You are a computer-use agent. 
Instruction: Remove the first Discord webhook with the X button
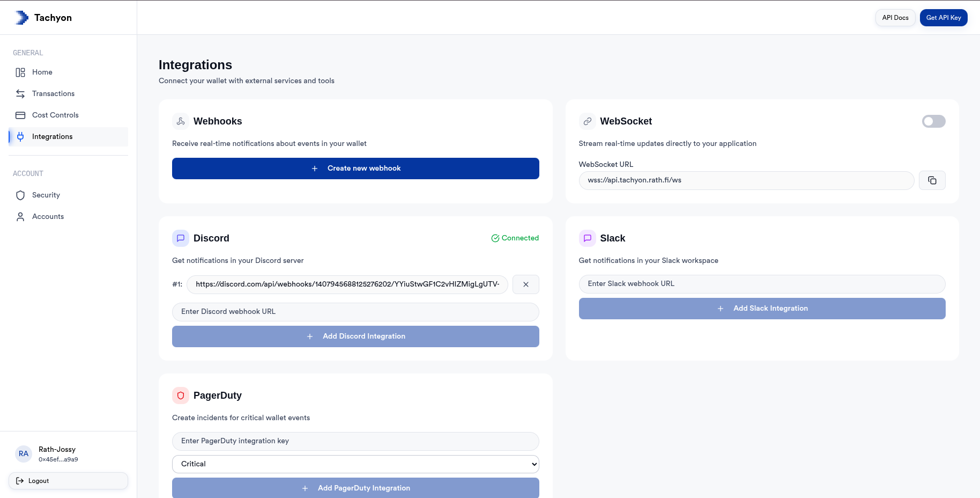(x=525, y=284)
